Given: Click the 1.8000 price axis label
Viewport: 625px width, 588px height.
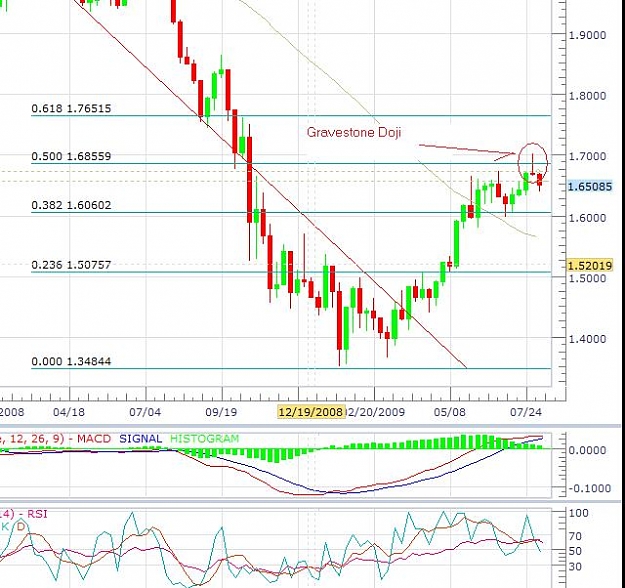Looking at the screenshot, I should (x=588, y=96).
